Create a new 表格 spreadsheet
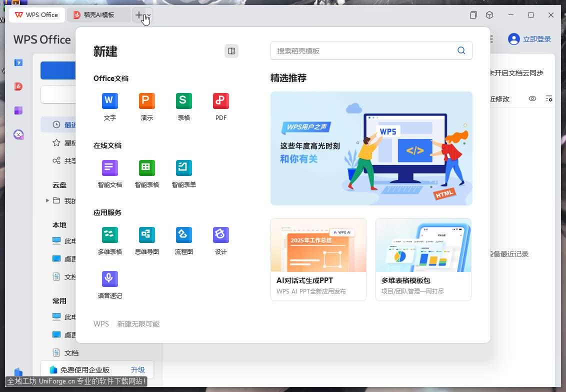The height and width of the screenshot is (392, 566). click(183, 107)
